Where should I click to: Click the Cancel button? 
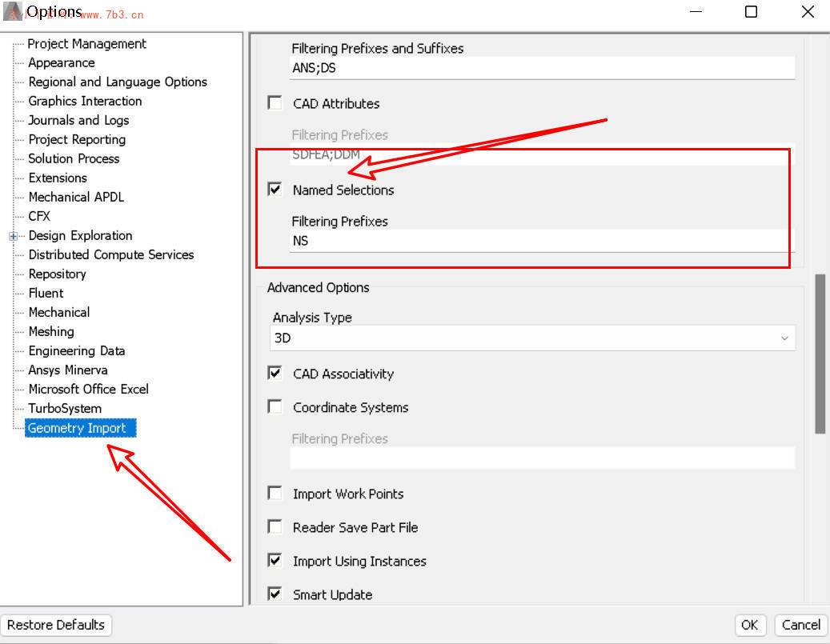pos(800,625)
